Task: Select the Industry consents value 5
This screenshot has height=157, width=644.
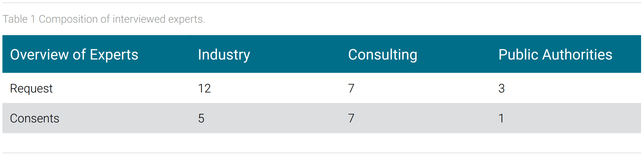Action: coord(201,118)
